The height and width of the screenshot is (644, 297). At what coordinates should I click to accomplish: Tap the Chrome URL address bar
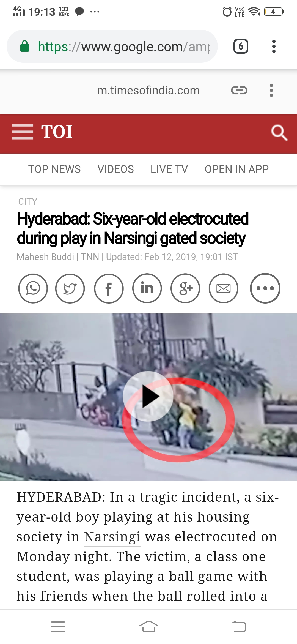tap(112, 46)
